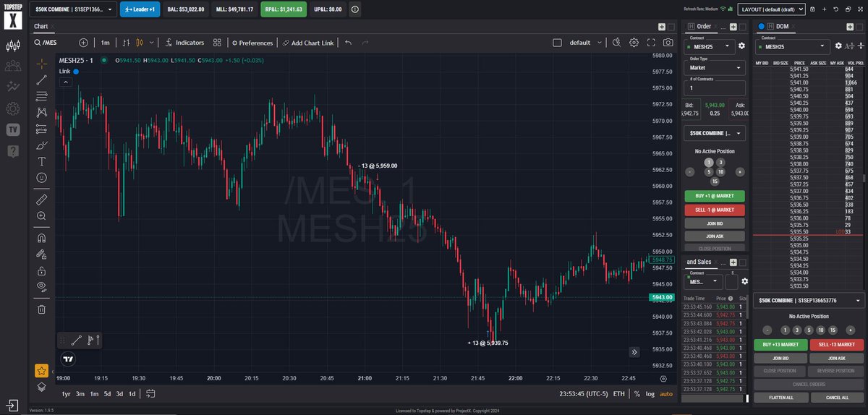The image size is (868, 415).
Task: Click Add Chart Link
Action: click(308, 43)
